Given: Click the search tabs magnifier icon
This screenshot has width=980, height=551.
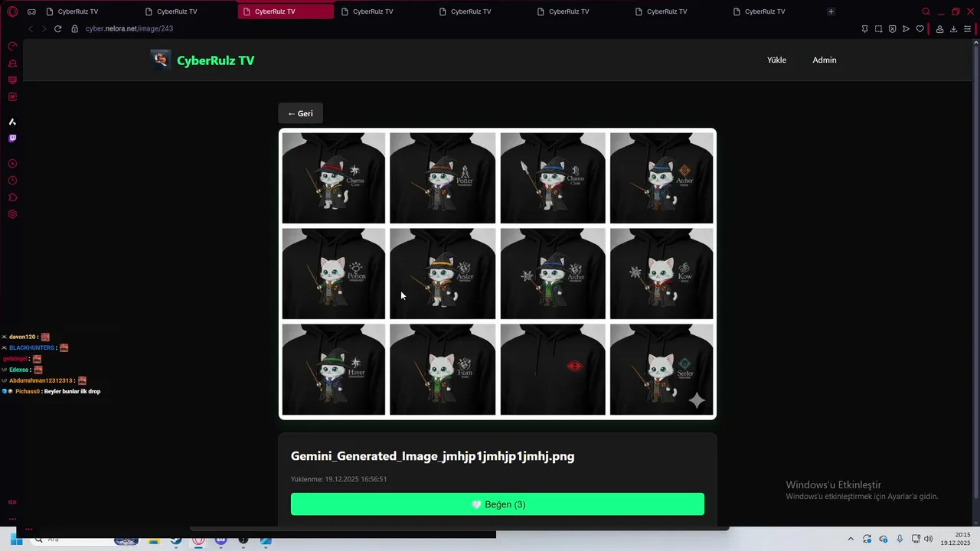Looking at the screenshot, I should click(x=926, y=11).
